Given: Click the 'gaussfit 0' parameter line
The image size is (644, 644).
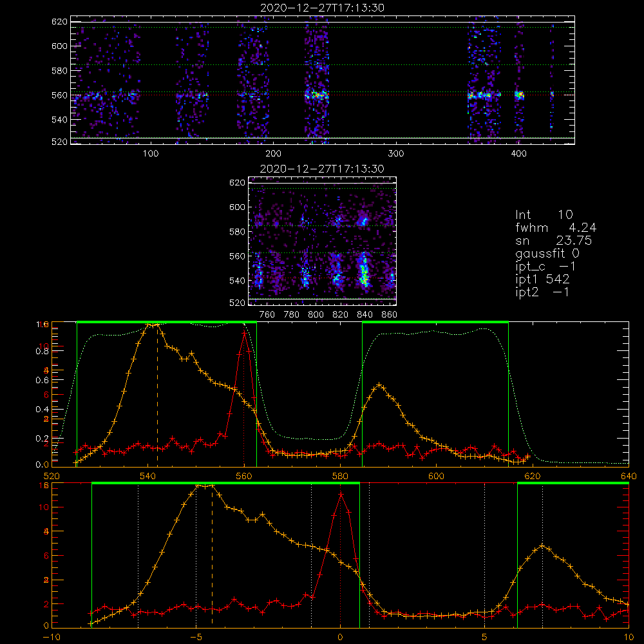Looking at the screenshot, I should tap(547, 253).
